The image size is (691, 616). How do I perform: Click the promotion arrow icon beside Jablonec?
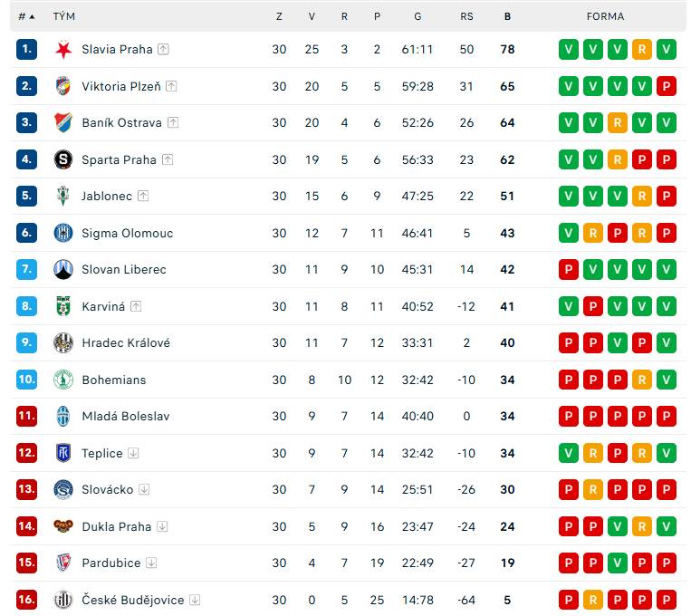[x=143, y=196]
